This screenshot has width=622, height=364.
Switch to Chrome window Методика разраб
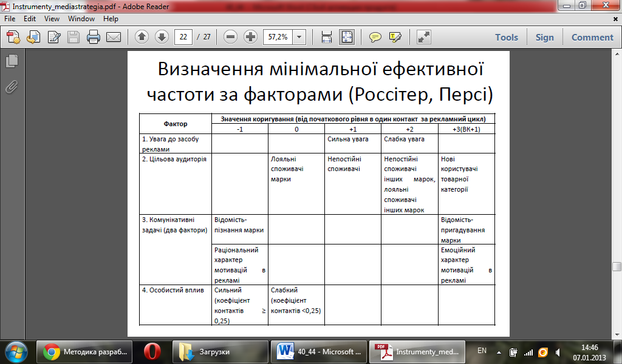click(84, 351)
